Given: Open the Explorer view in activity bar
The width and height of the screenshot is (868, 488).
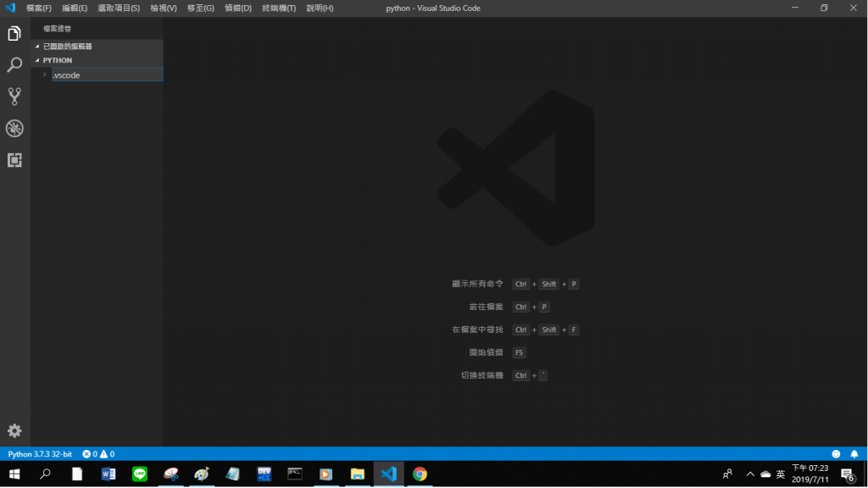Looking at the screenshot, I should [14, 34].
